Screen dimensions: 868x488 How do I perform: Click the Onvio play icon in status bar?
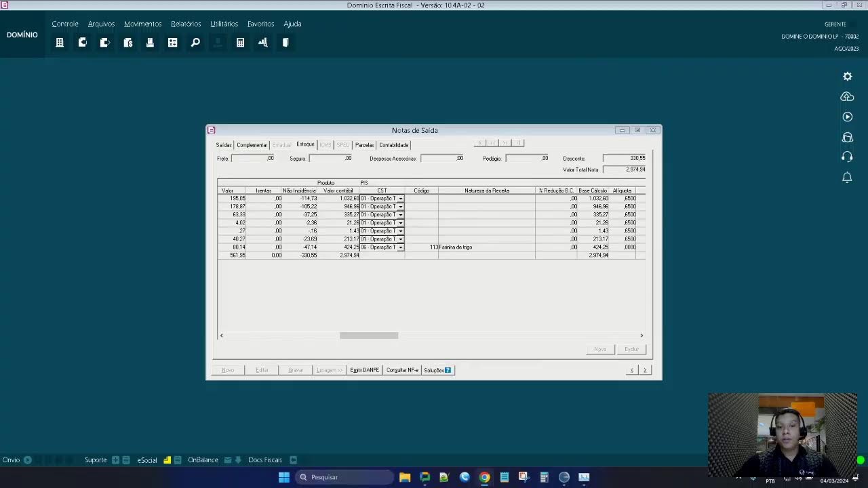tap(28, 460)
